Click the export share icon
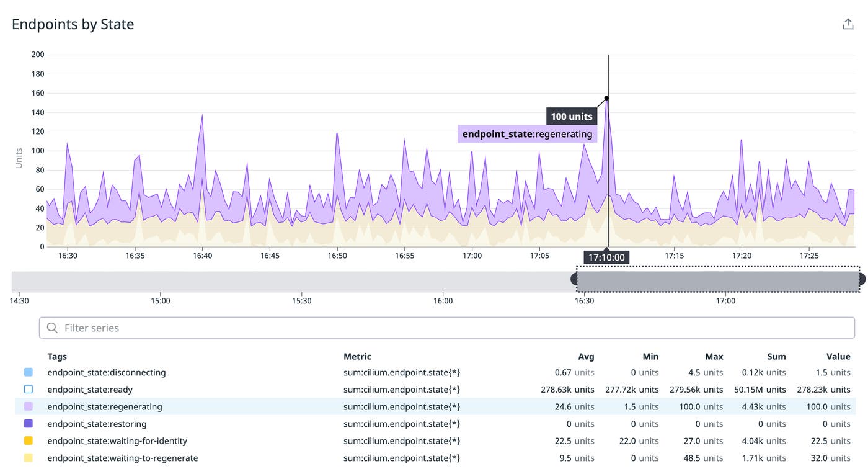The width and height of the screenshot is (868, 474). tap(848, 24)
